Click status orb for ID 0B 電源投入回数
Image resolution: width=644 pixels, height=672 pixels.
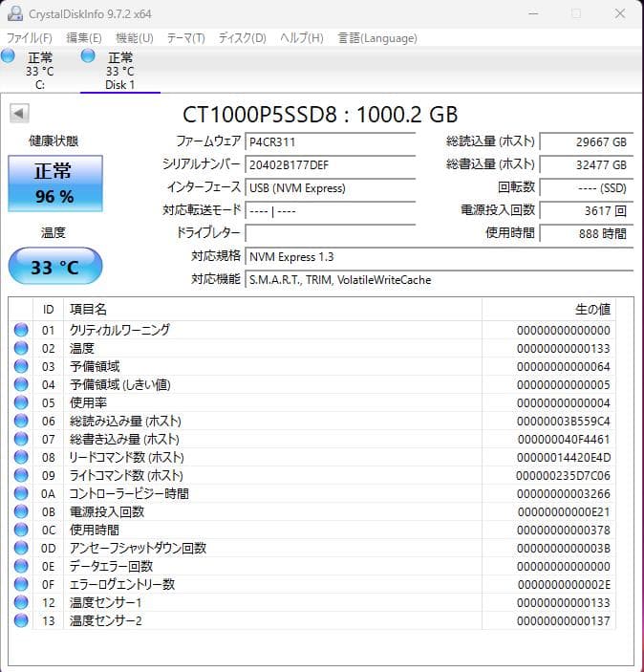21,511
